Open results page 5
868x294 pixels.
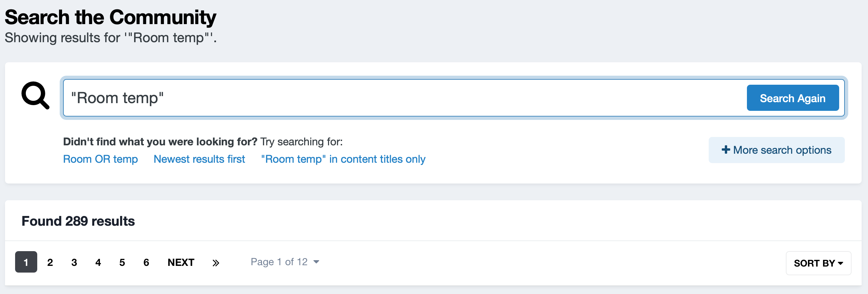(122, 263)
